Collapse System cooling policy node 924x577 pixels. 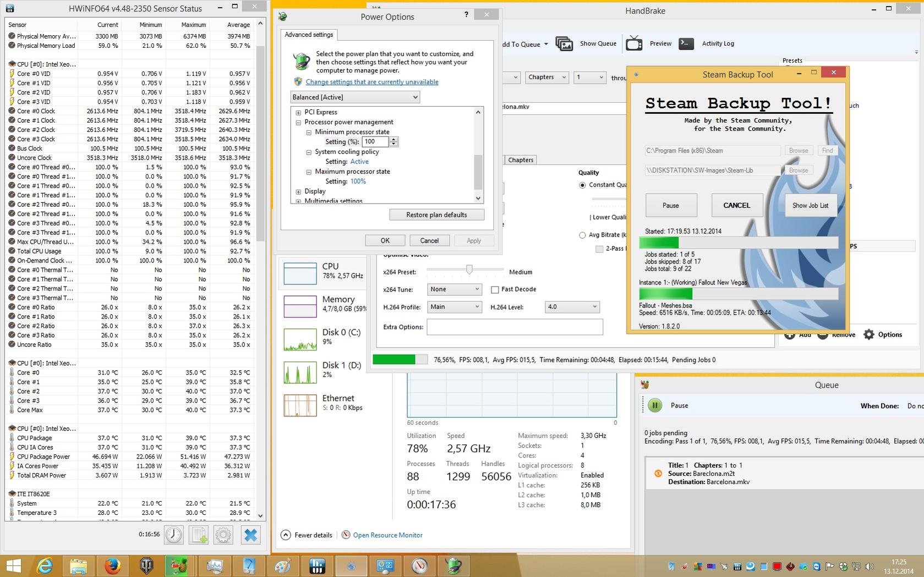pos(309,152)
